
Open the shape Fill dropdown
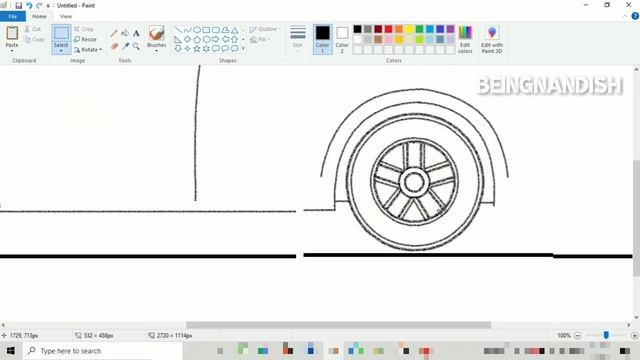pyautogui.click(x=260, y=40)
